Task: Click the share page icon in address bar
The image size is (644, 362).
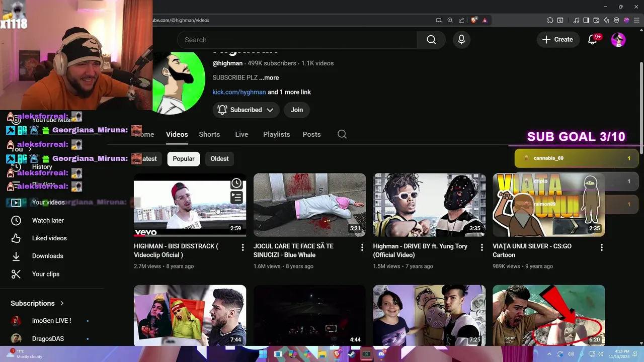Action: point(461,20)
